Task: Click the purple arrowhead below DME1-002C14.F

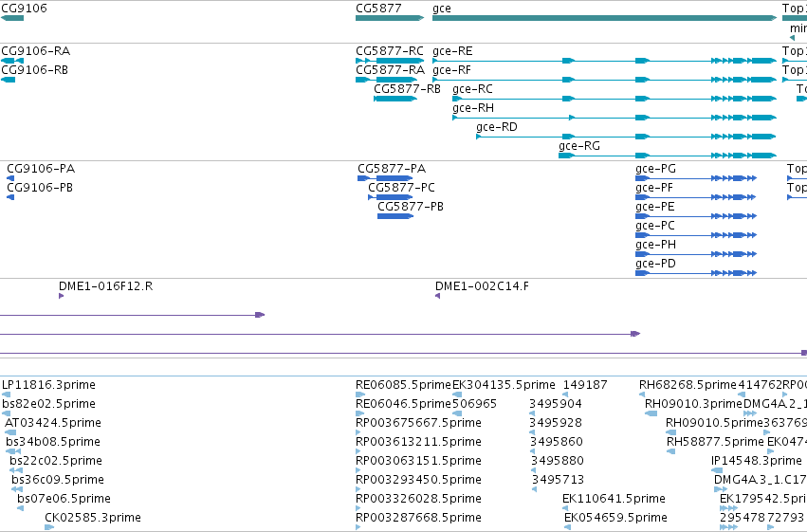Action: [x=437, y=296]
